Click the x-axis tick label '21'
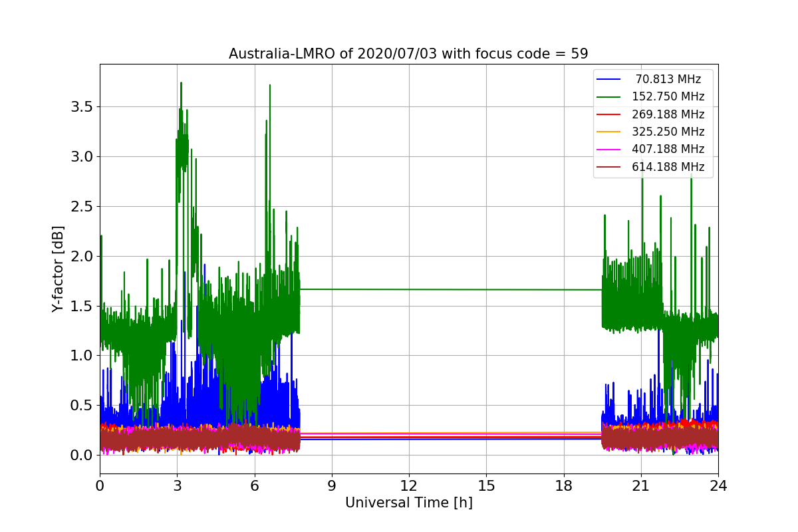 point(641,485)
